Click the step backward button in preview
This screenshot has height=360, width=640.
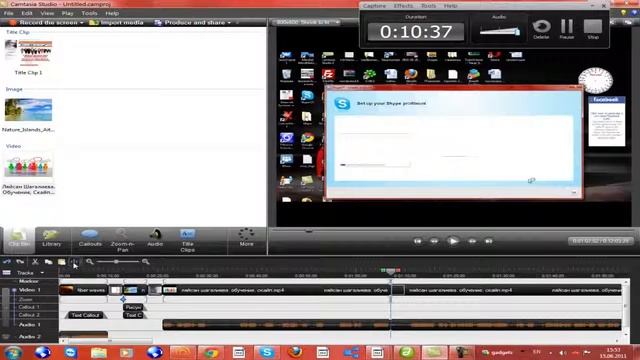click(434, 241)
